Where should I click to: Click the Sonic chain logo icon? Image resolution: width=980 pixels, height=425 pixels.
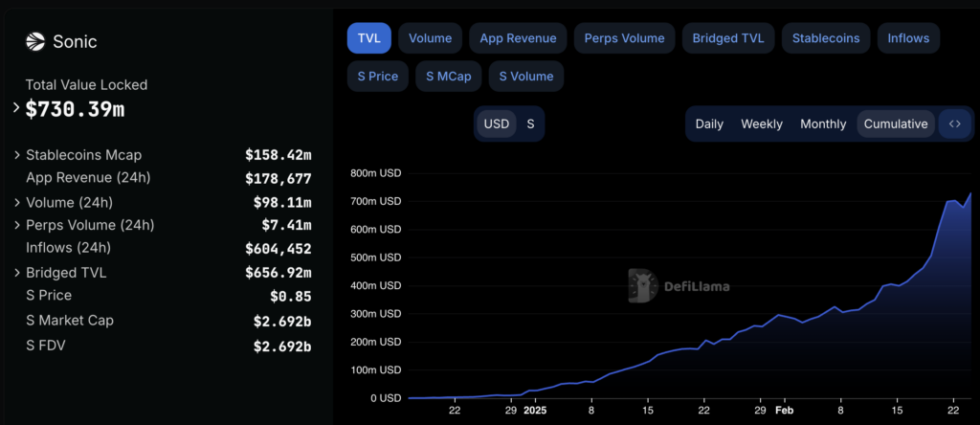click(35, 42)
